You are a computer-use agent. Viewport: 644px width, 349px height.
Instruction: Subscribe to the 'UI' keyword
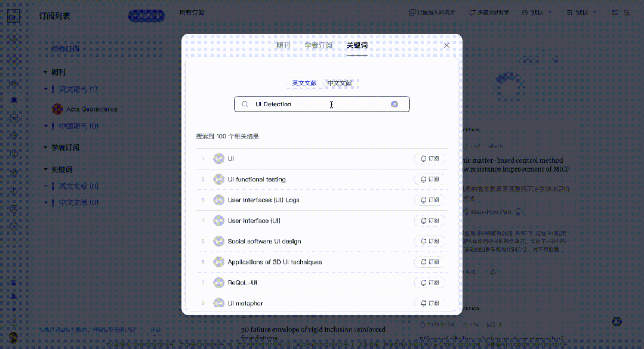(x=430, y=159)
